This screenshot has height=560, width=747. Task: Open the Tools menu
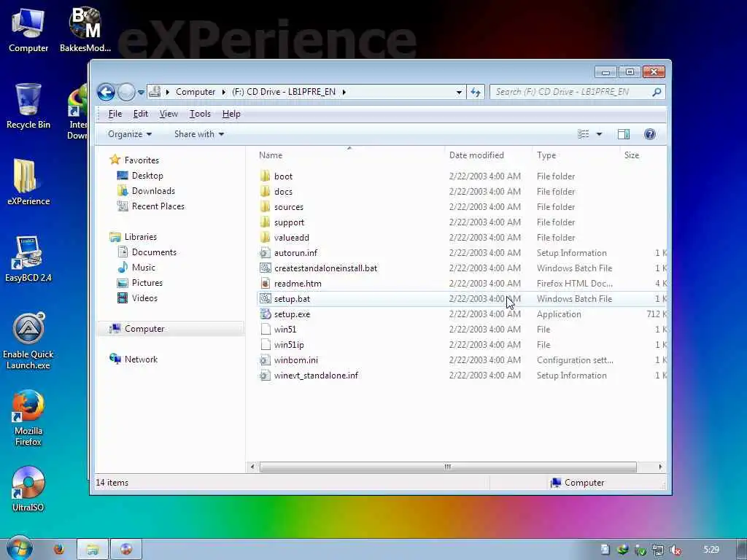pyautogui.click(x=200, y=114)
